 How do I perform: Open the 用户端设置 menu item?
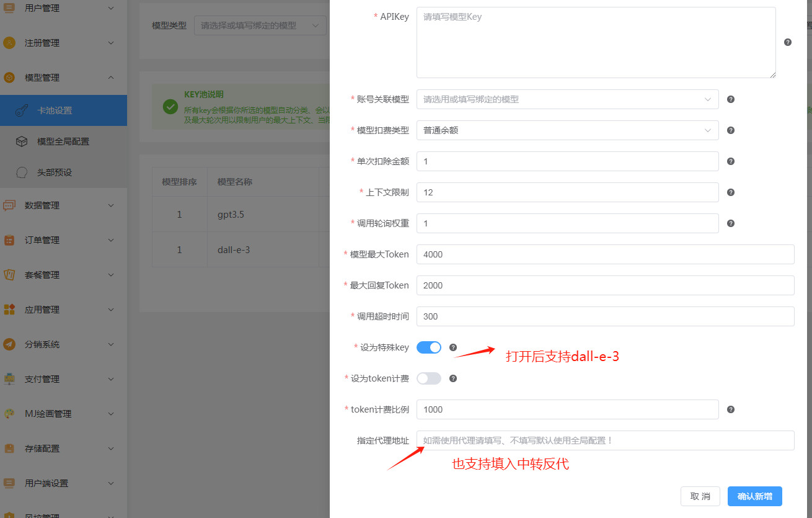(62, 483)
